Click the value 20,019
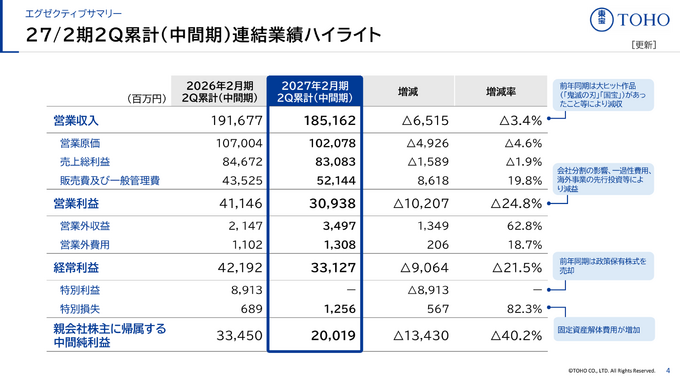 (x=333, y=335)
